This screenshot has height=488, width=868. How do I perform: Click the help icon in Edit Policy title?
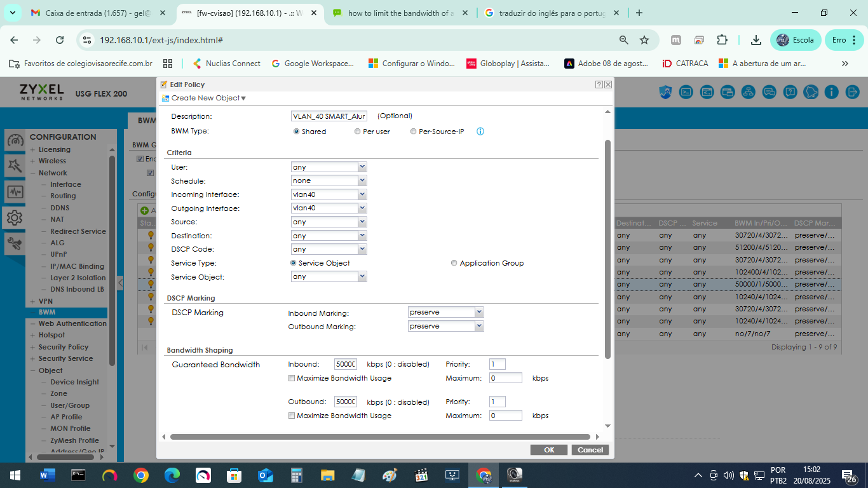[599, 85]
